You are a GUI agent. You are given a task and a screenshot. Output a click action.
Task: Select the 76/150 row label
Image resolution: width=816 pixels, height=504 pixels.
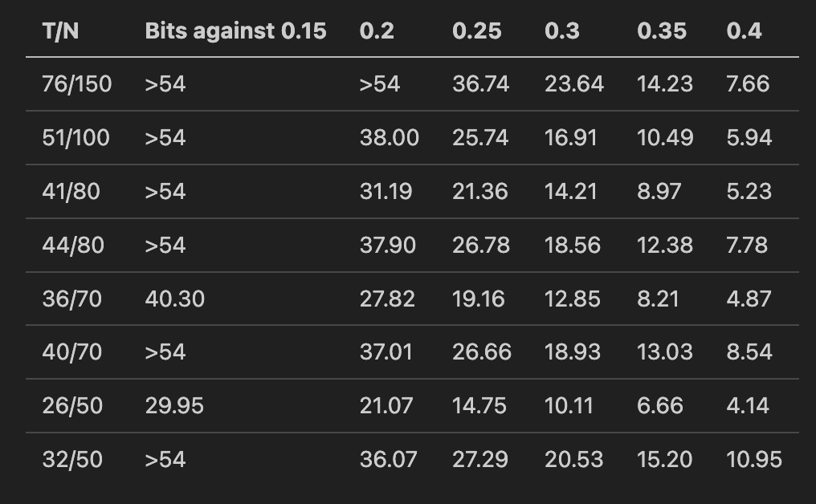coord(77,84)
